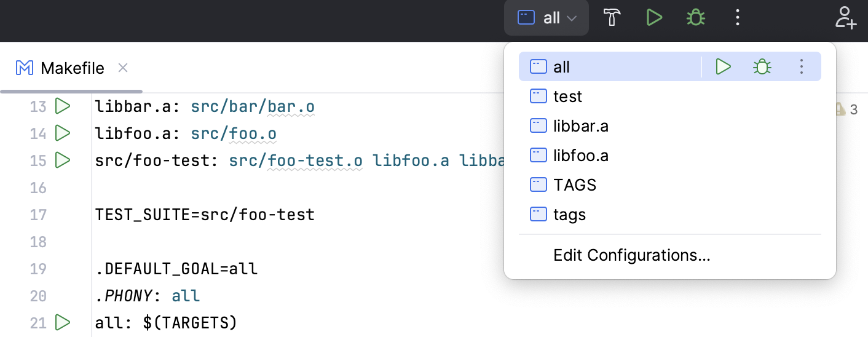Click the gutter run arrow for libbar.a
868x337 pixels.
tap(63, 106)
